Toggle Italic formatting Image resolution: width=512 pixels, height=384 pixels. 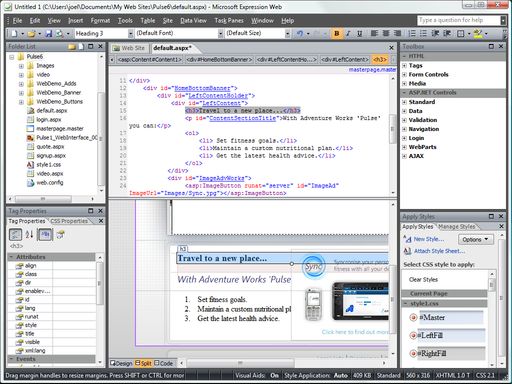tap(348, 33)
